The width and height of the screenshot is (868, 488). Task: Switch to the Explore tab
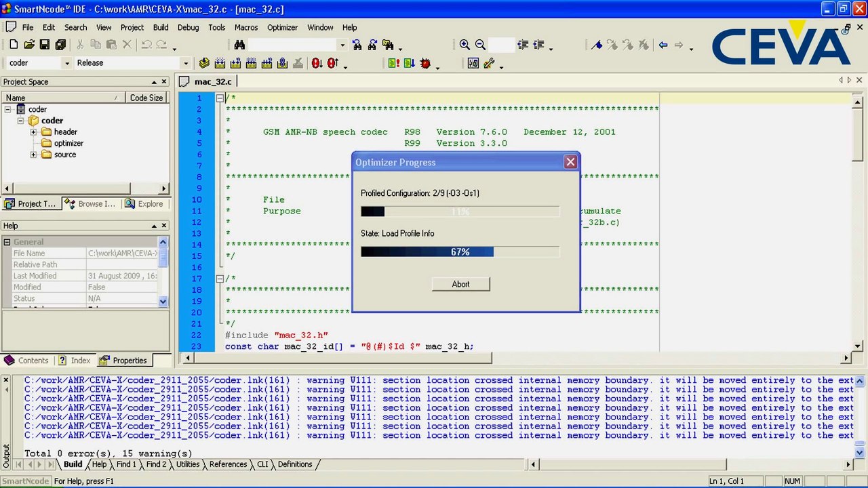point(144,203)
